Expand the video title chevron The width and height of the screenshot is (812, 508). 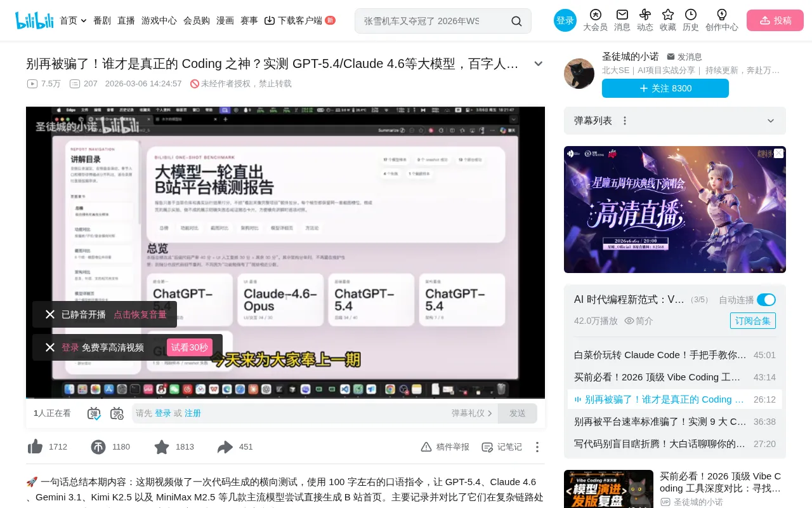click(539, 63)
